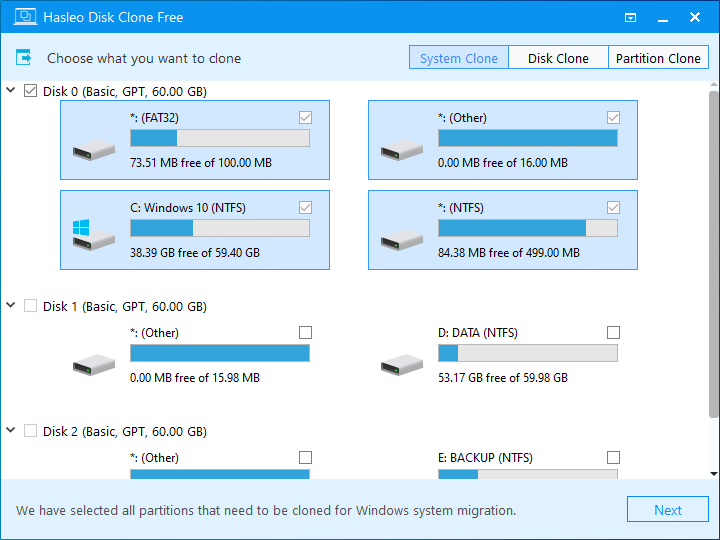Switch to the Disk Clone tab
Viewport: 720px width, 540px height.
pos(558,57)
